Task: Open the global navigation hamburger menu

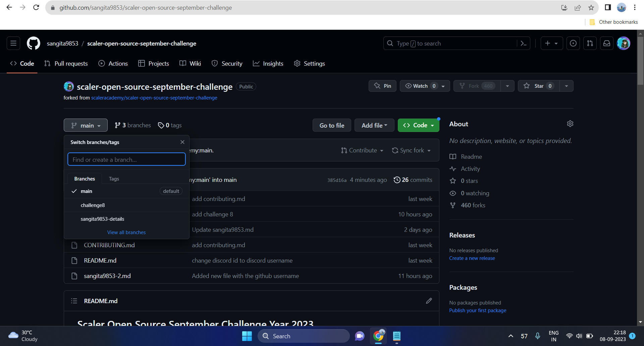Action: [x=13, y=43]
